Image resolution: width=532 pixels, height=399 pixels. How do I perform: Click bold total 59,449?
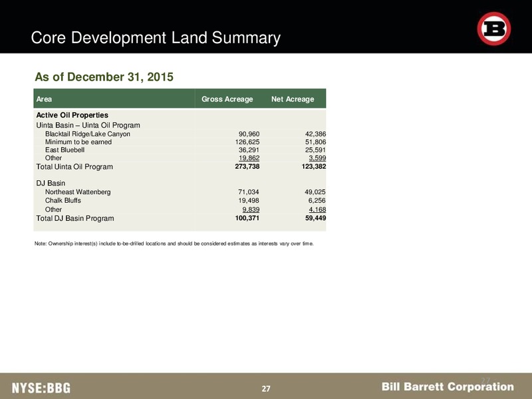[315, 218]
